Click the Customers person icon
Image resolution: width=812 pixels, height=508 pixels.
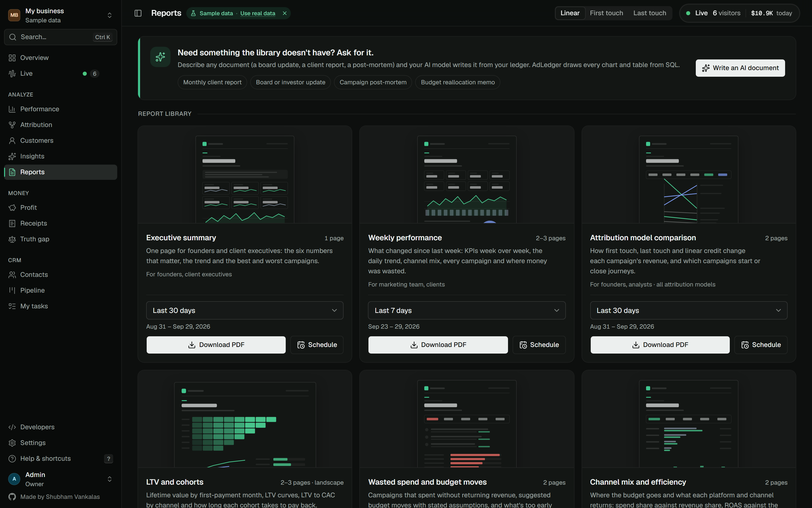click(x=12, y=141)
